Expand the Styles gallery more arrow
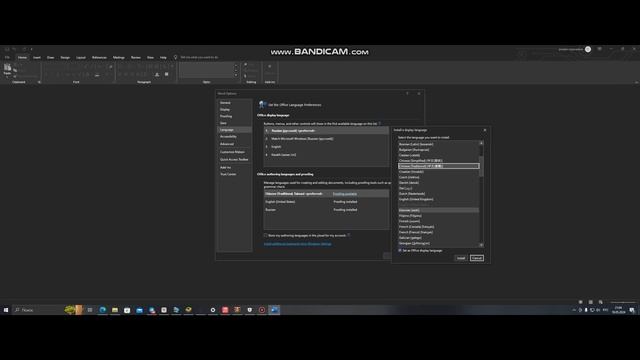Screen dimensions: 640x360 point(236,75)
